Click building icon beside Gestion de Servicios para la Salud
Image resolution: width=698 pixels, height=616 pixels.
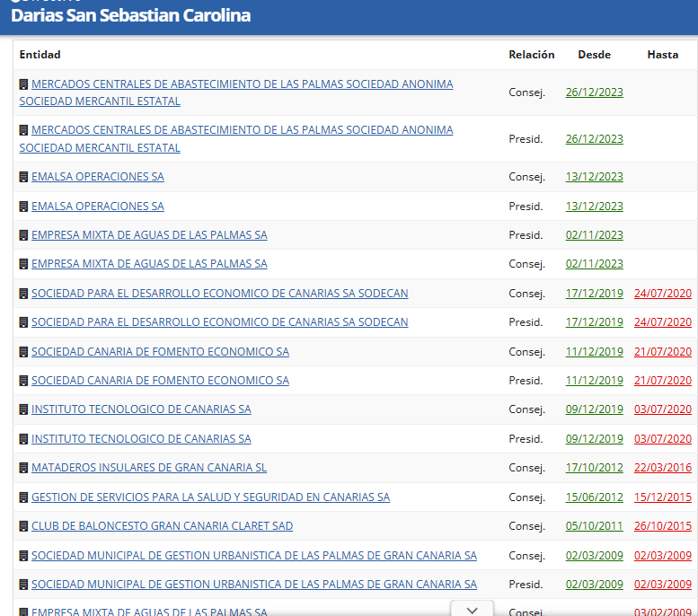23,497
